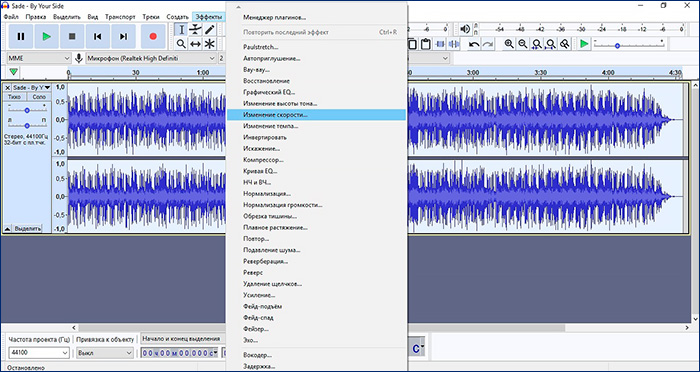Select the Zoom magnifier tool
700x372 pixels.
click(x=181, y=44)
